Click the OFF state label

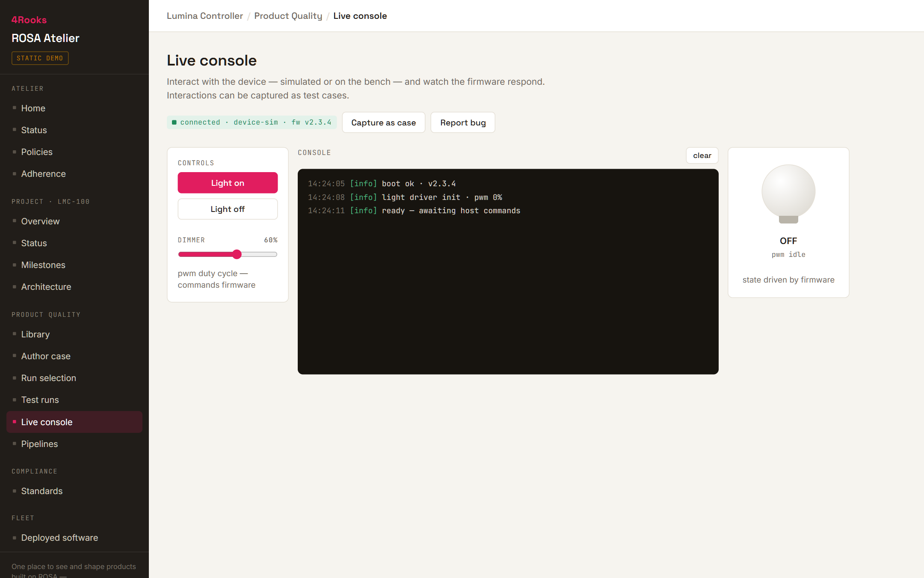788,241
